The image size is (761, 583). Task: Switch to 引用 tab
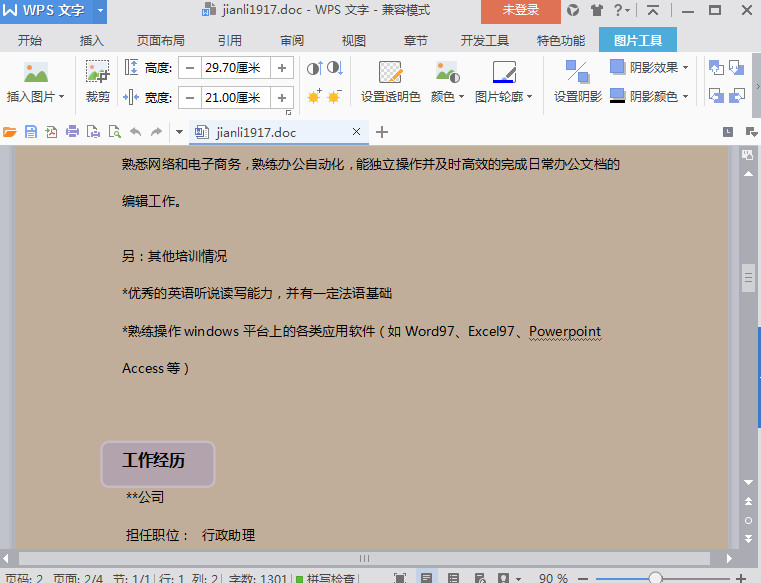pos(230,40)
